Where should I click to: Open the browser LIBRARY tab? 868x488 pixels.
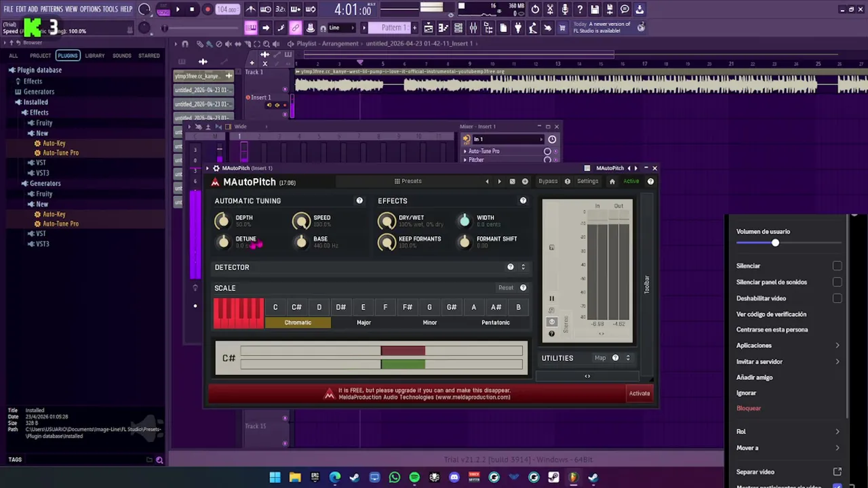[x=95, y=56]
